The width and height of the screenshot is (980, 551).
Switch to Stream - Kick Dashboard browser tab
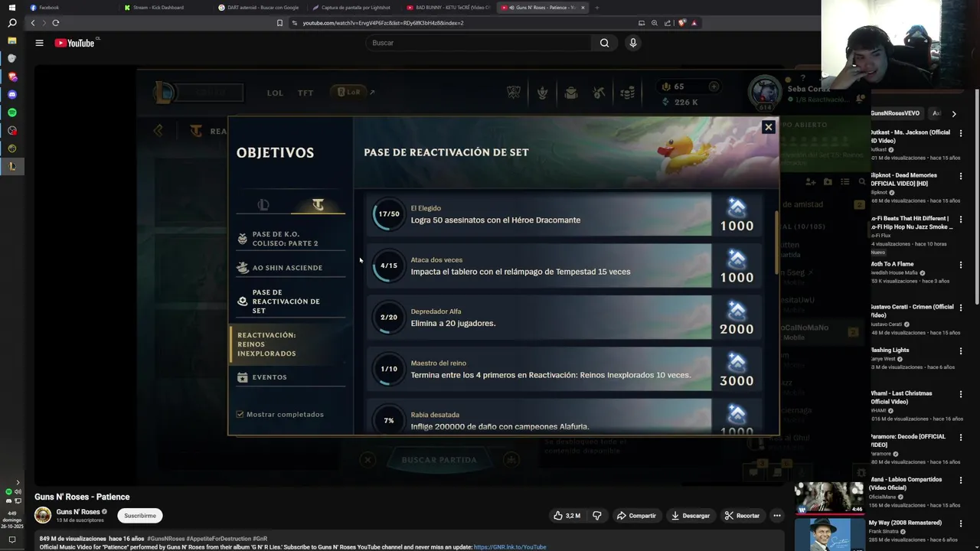167,8
